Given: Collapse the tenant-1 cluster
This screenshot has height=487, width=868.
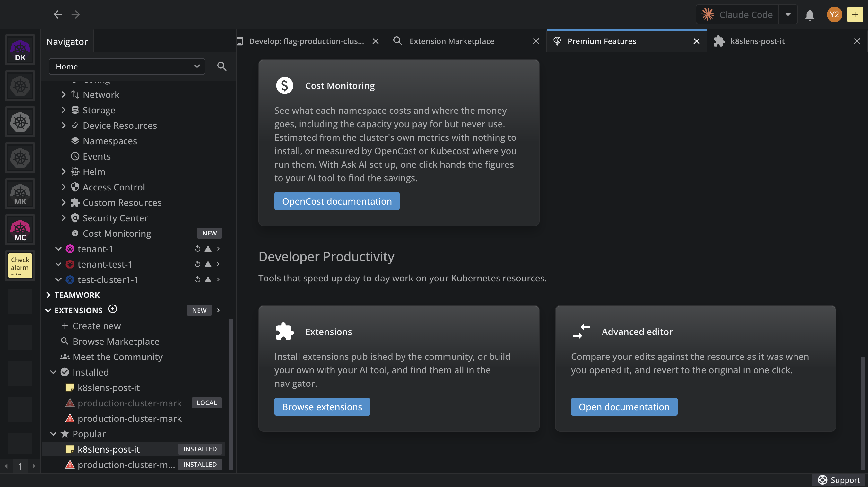Looking at the screenshot, I should 58,249.
